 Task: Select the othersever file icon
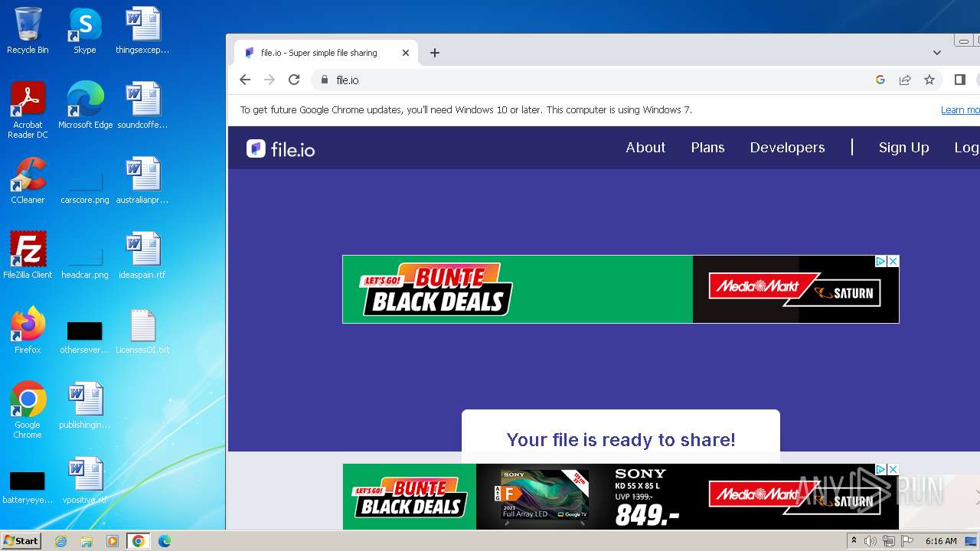tap(85, 337)
